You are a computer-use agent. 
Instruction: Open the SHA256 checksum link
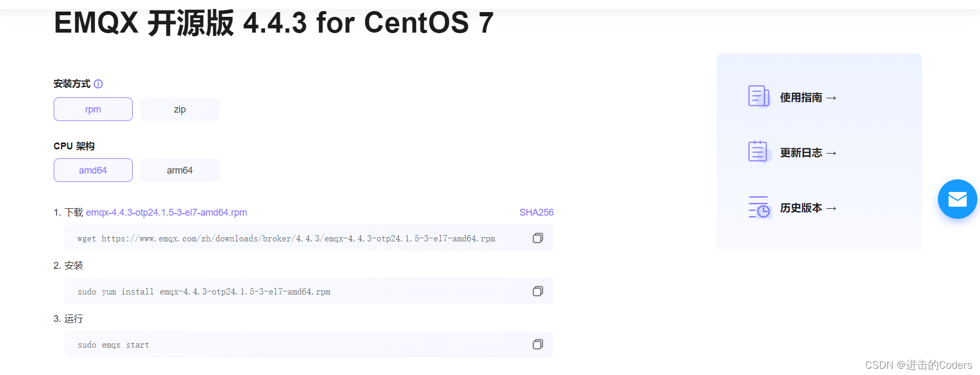pyautogui.click(x=536, y=212)
